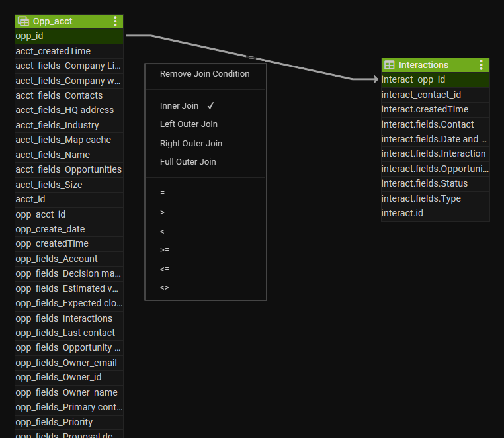Select the greater than or equal operator
504x438 pixels.
tap(165, 250)
